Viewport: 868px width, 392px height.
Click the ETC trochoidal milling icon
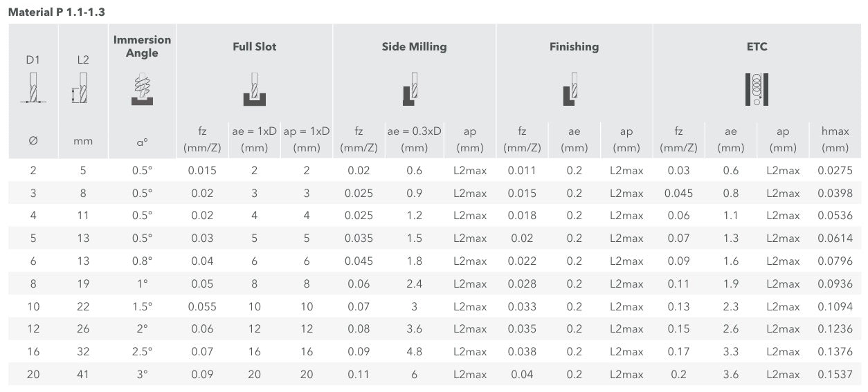(757, 89)
